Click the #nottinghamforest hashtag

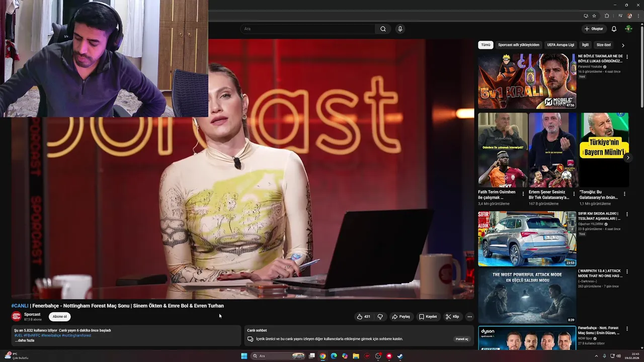coord(76,335)
